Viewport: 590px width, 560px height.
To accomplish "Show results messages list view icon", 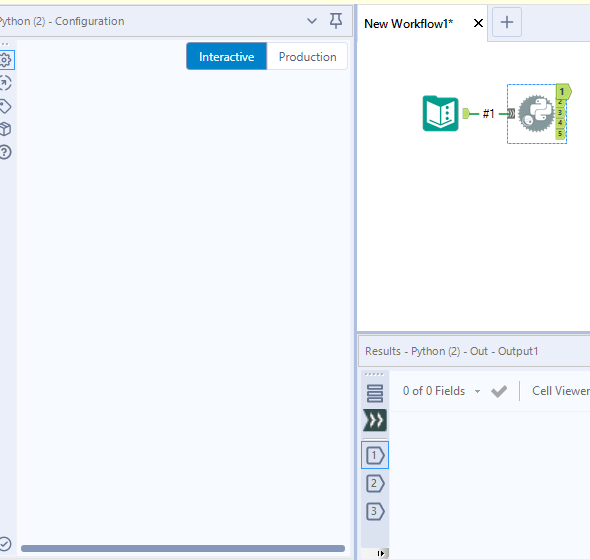I will (x=375, y=393).
